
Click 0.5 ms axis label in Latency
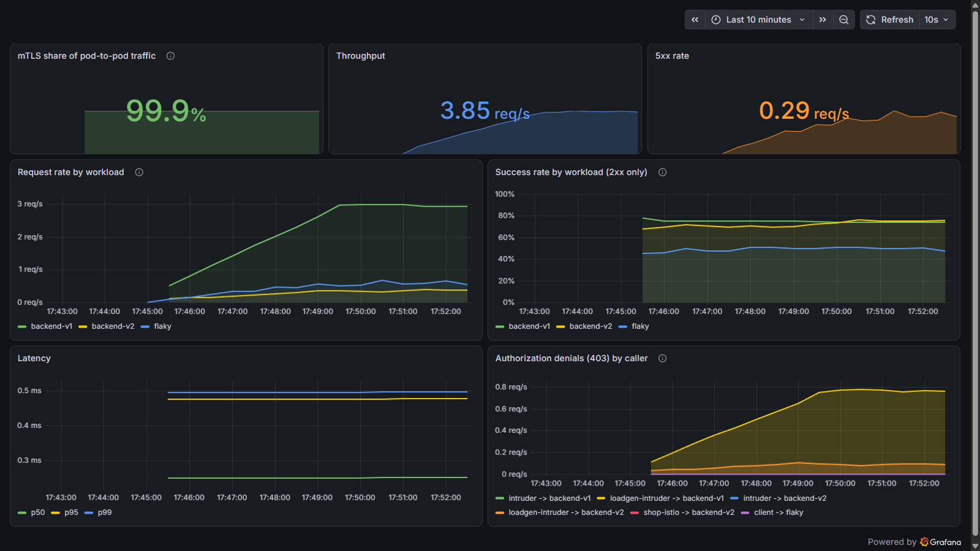(29, 391)
